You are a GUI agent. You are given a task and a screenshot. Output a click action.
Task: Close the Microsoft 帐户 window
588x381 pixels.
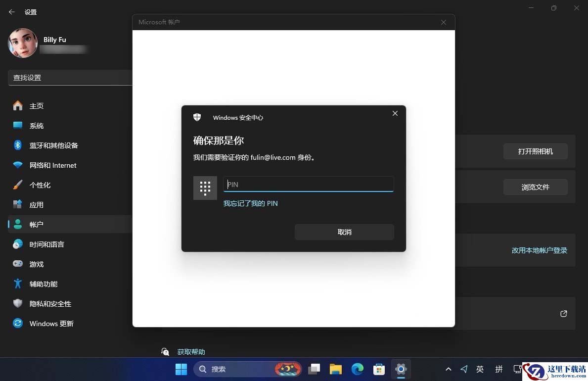443,23
